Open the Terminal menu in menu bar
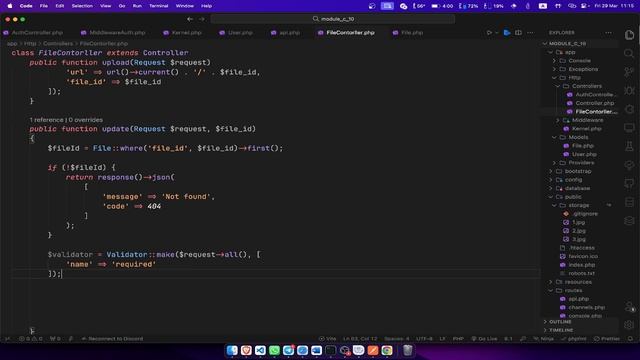The image size is (640, 360). [158, 6]
